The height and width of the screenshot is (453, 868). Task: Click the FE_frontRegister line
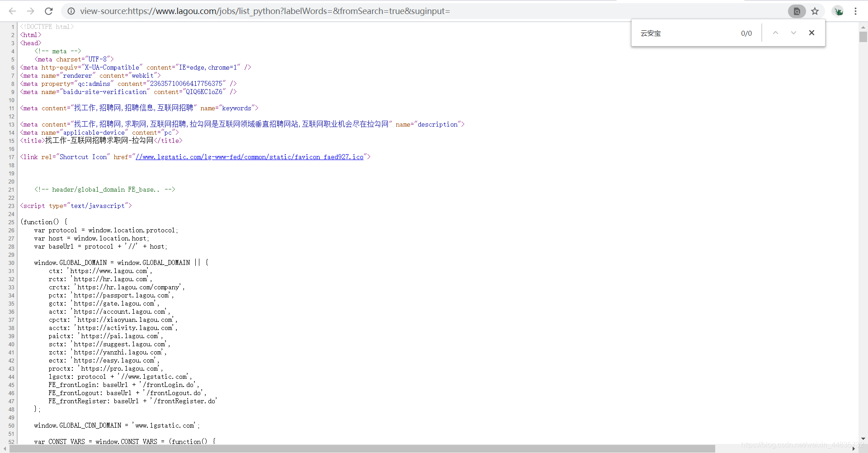(133, 401)
